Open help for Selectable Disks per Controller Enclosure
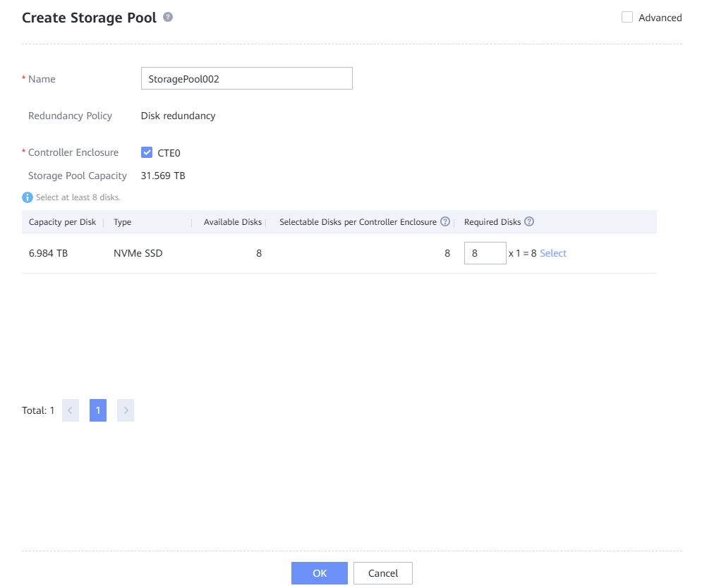 (x=445, y=222)
